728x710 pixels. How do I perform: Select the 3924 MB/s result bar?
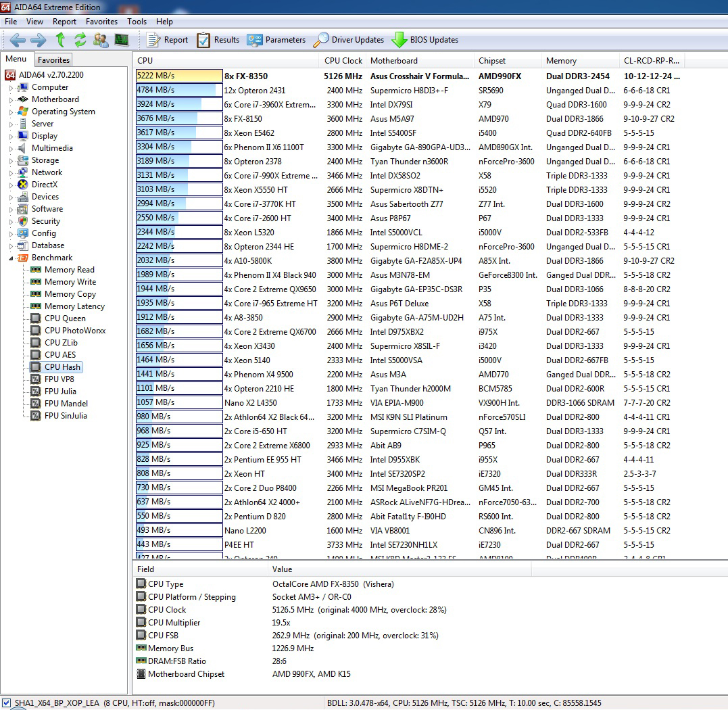[179, 104]
